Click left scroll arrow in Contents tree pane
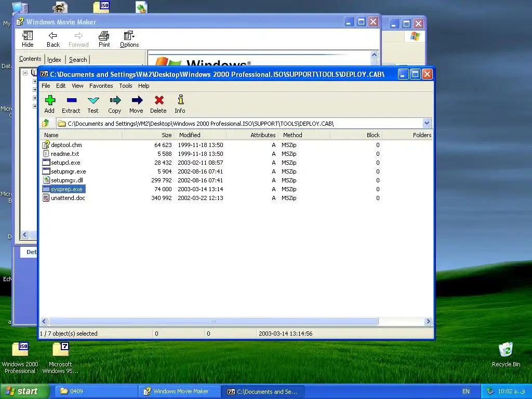This screenshot has height=399, width=532. [25, 234]
